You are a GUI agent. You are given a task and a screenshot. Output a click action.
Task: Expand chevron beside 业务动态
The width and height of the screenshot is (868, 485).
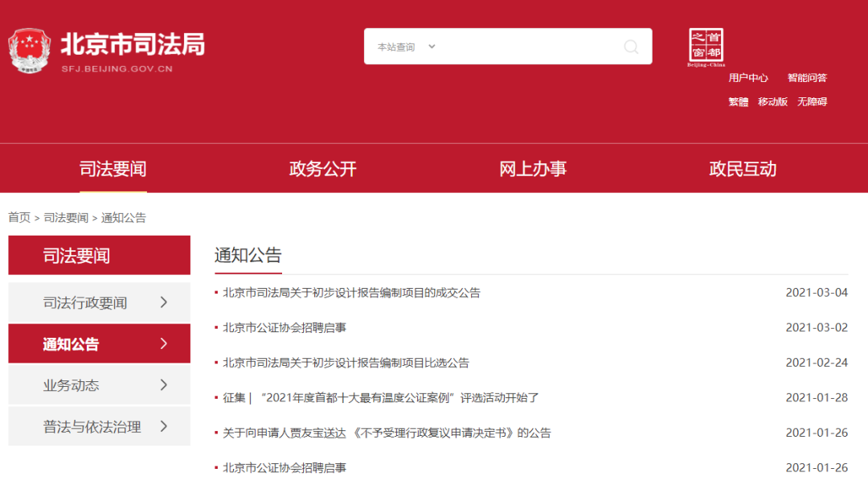(x=164, y=384)
